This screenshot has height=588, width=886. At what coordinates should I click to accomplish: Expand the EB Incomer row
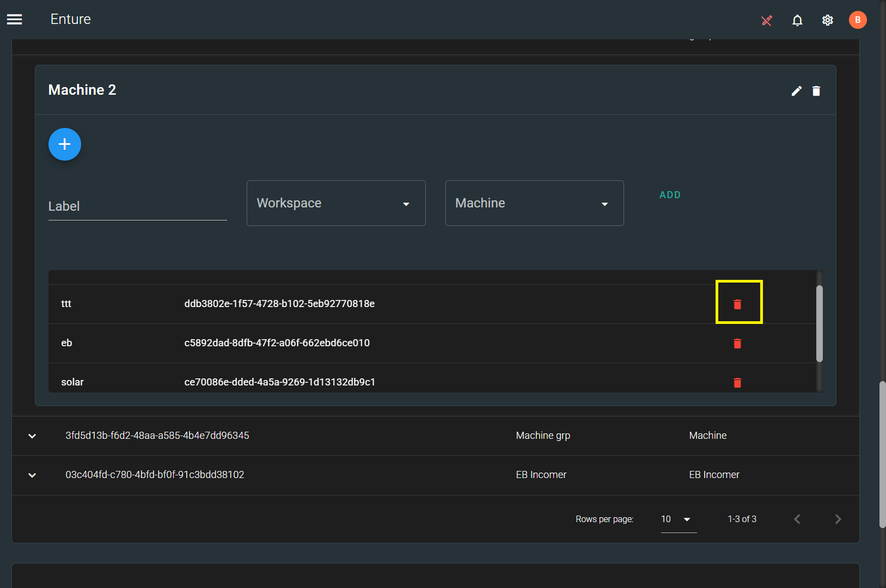coord(32,475)
